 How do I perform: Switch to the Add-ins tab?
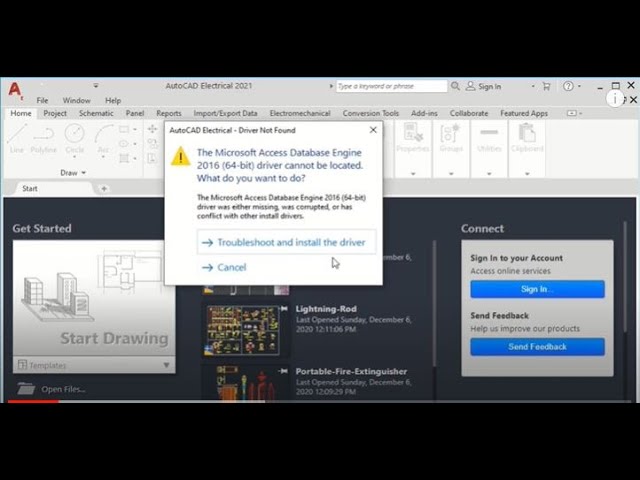424,113
